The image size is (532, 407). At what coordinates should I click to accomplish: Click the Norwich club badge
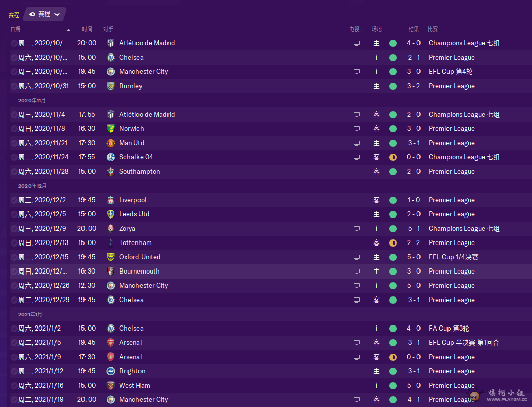pyautogui.click(x=110, y=129)
